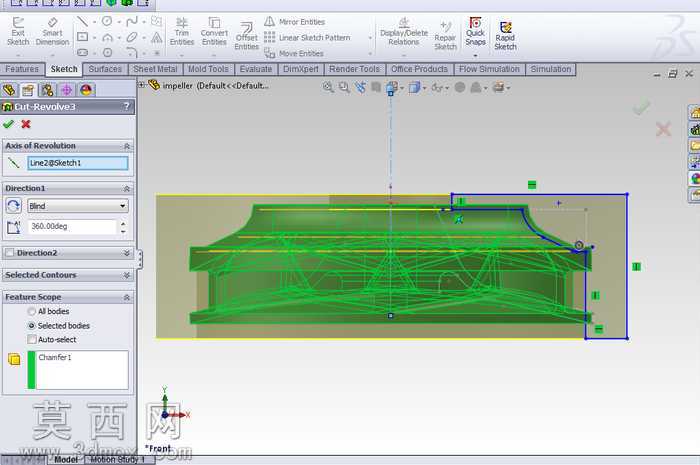
Task: Open the DimXpert tab
Action: coord(301,69)
